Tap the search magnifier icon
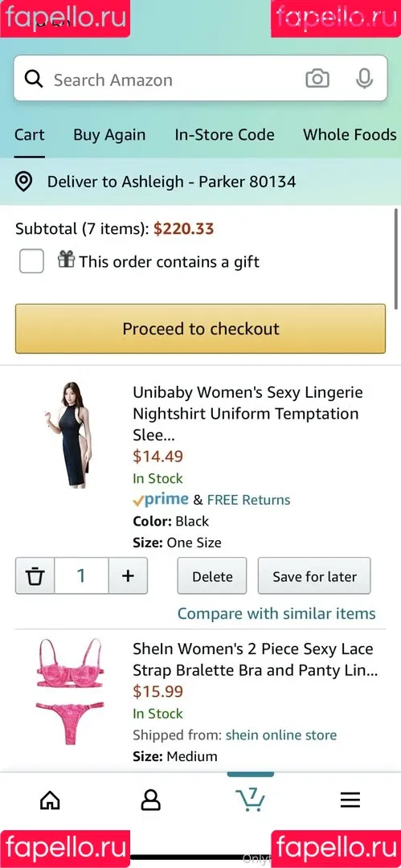The width and height of the screenshot is (401, 868). point(34,79)
